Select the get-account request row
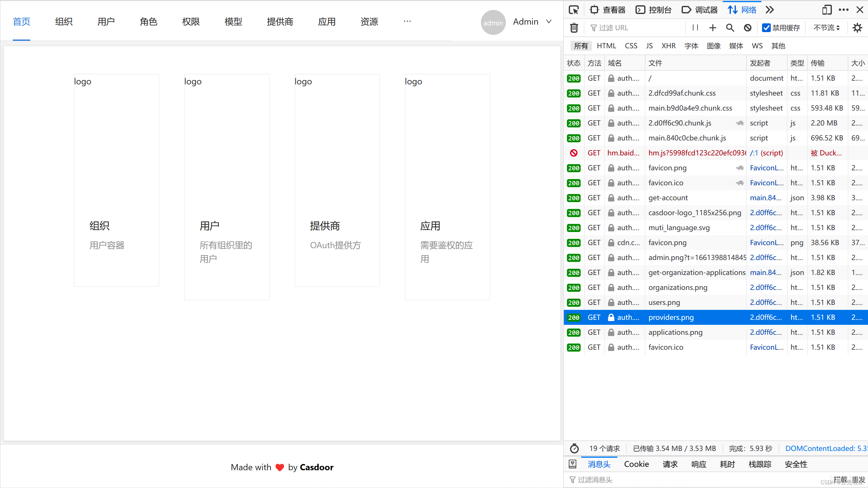Image resolution: width=868 pixels, height=488 pixels. pos(668,198)
